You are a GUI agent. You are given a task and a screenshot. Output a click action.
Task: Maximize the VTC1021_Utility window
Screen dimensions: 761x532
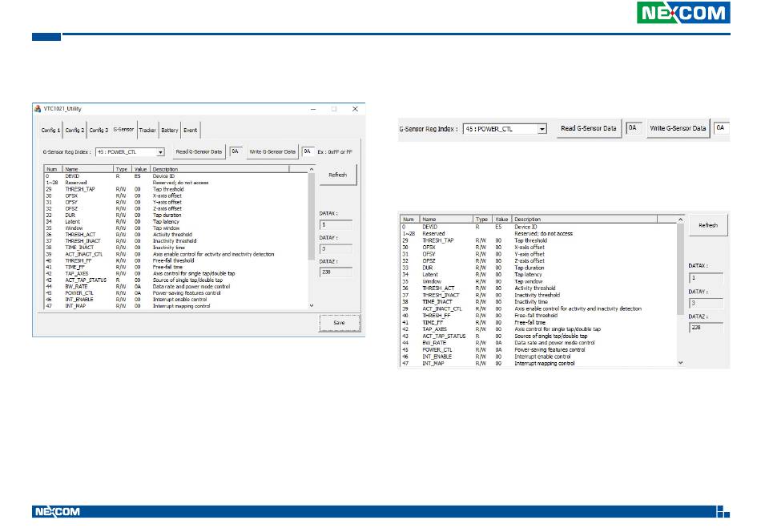pos(334,109)
